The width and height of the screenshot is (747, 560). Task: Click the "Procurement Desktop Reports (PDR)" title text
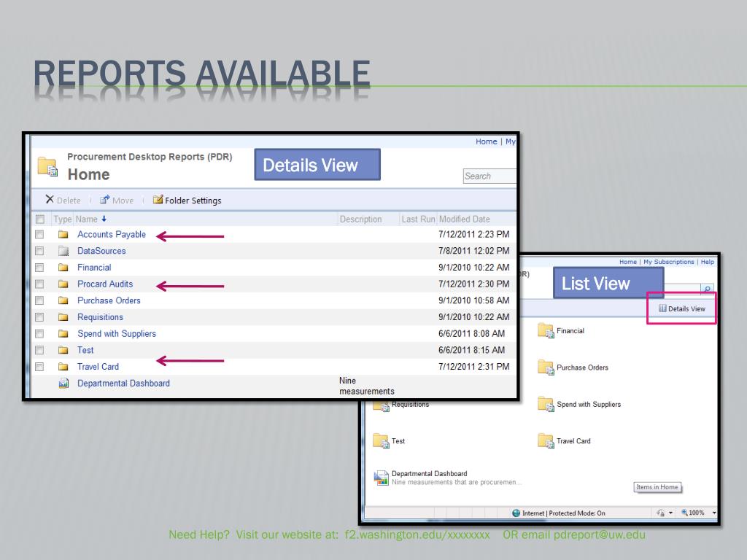(150, 157)
